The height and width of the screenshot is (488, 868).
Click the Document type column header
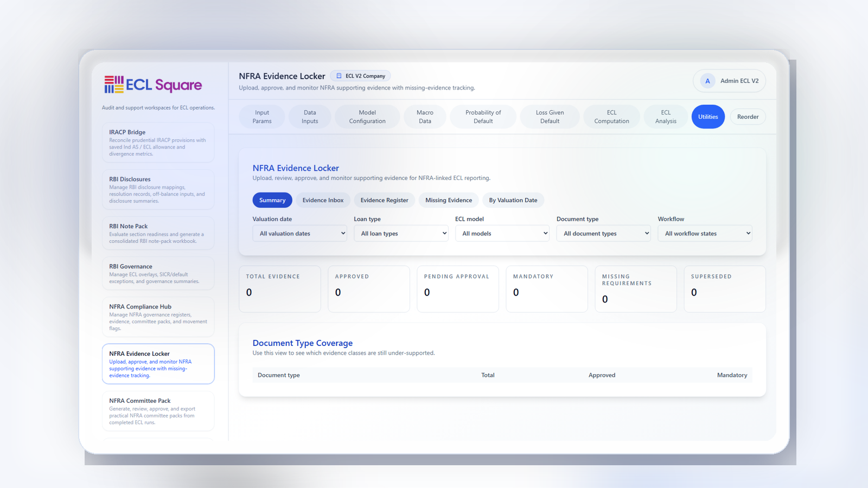(x=279, y=375)
